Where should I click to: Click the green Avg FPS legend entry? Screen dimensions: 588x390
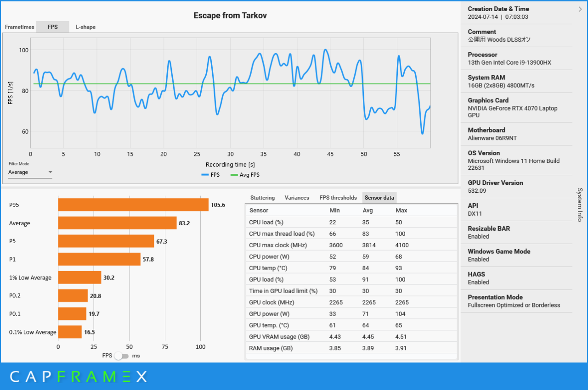point(244,175)
